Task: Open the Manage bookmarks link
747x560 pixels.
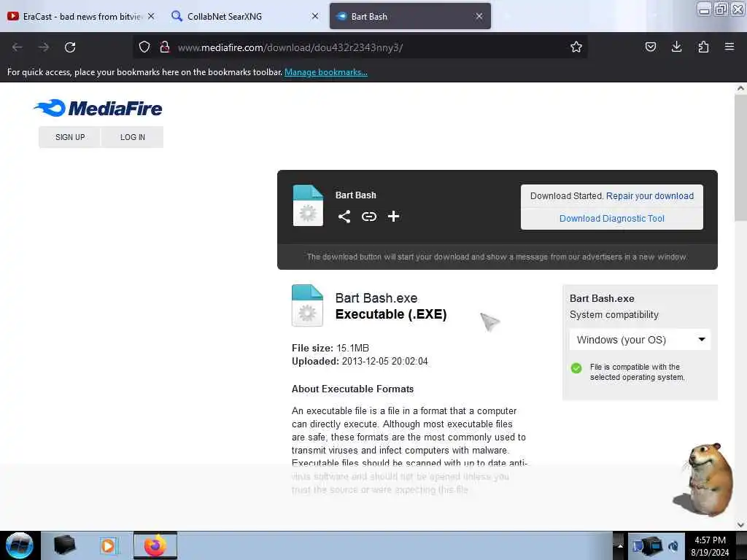Action: pyautogui.click(x=326, y=72)
